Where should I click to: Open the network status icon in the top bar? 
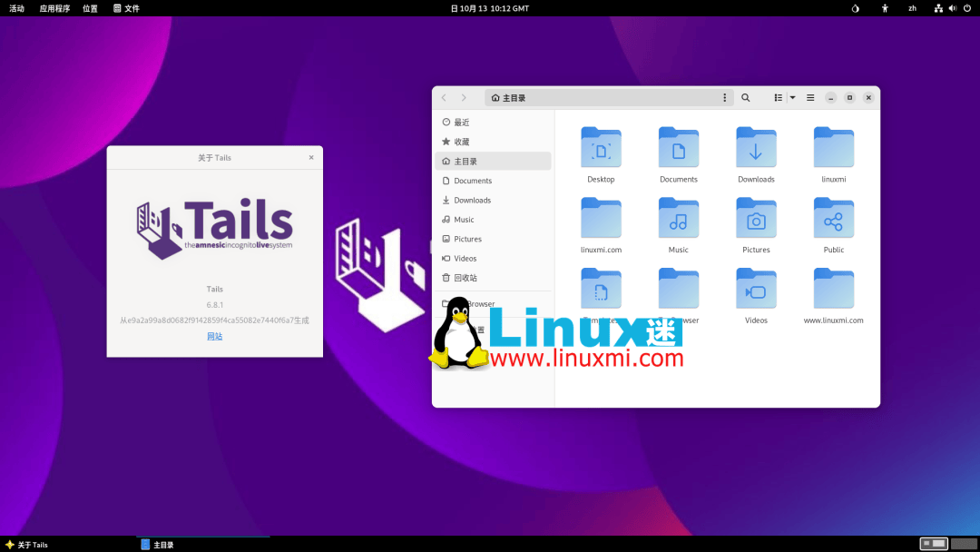pos(938,8)
